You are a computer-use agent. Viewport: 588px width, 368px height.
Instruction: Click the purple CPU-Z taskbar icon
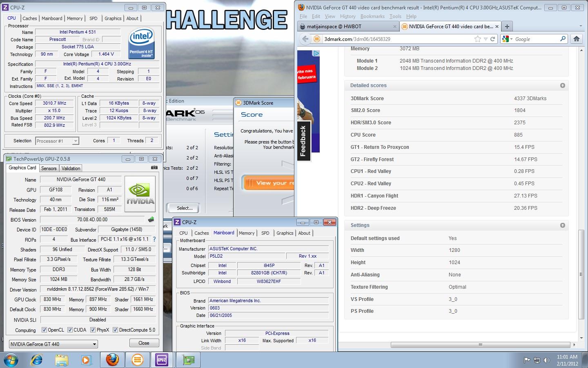tap(162, 360)
